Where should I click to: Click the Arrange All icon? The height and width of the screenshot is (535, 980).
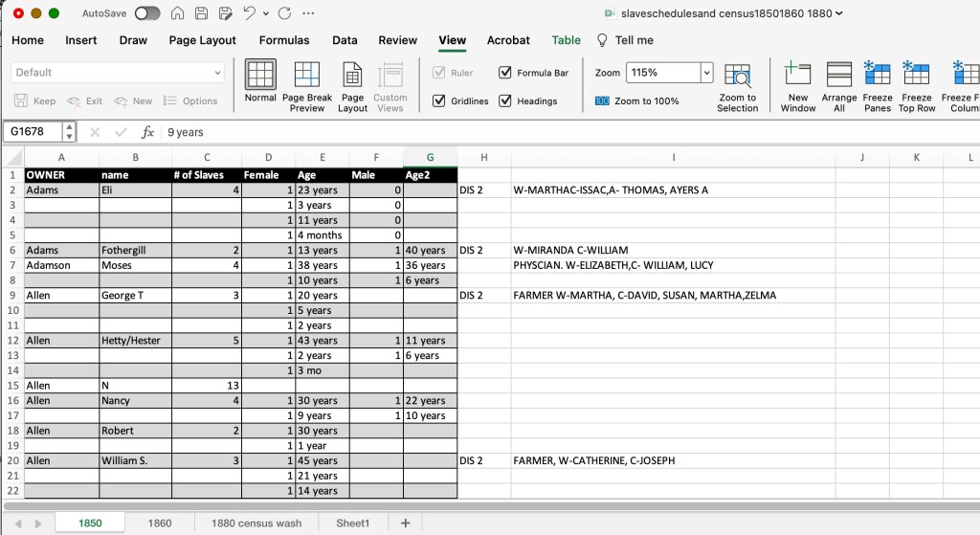point(838,76)
